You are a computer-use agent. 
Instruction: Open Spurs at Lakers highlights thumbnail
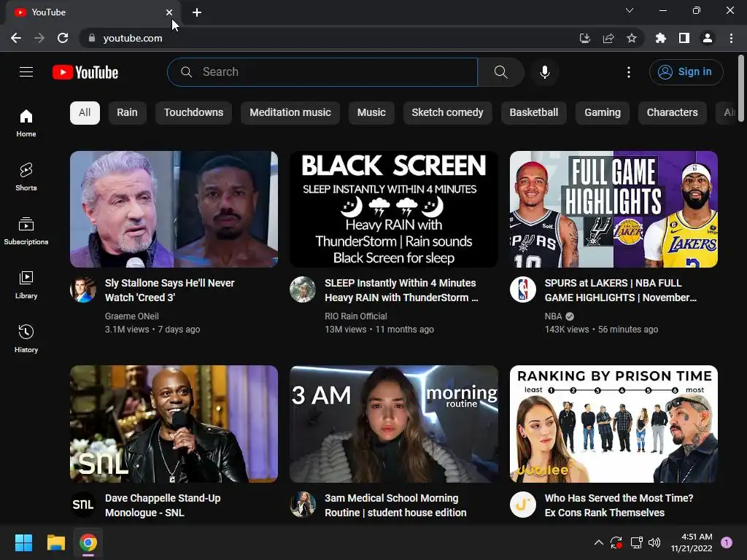coord(614,209)
